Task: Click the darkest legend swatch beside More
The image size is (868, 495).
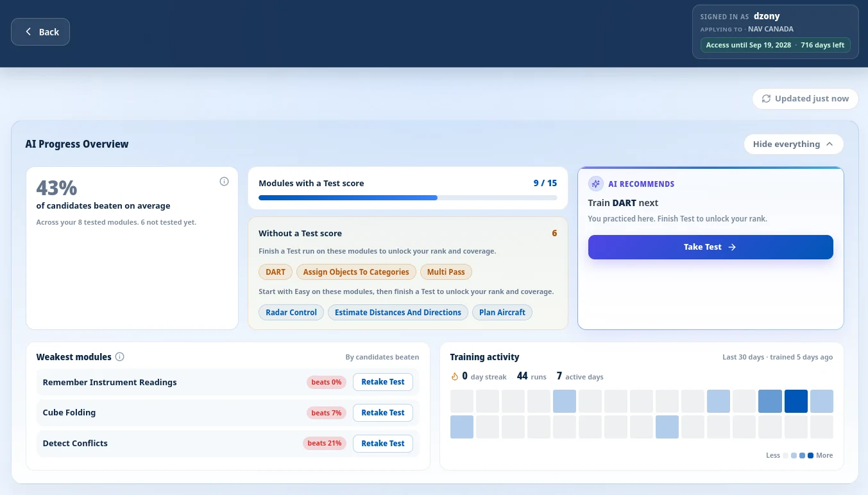Action: pos(810,455)
